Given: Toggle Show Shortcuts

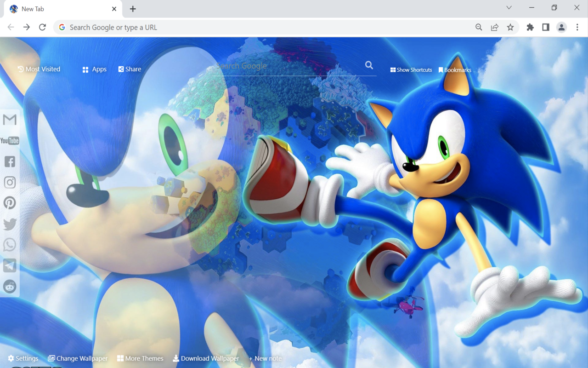Looking at the screenshot, I should [x=411, y=70].
